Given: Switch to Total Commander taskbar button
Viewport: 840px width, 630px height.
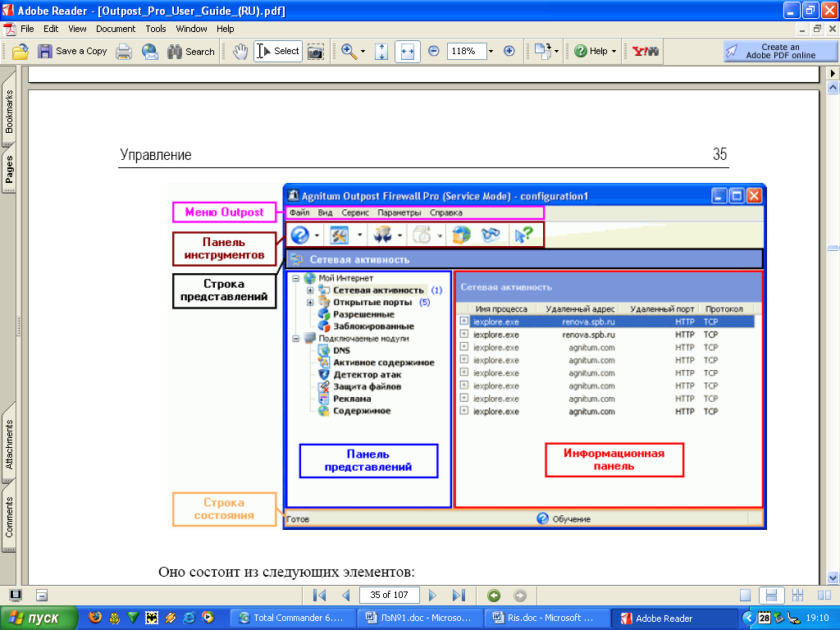Looking at the screenshot, I should [293, 618].
